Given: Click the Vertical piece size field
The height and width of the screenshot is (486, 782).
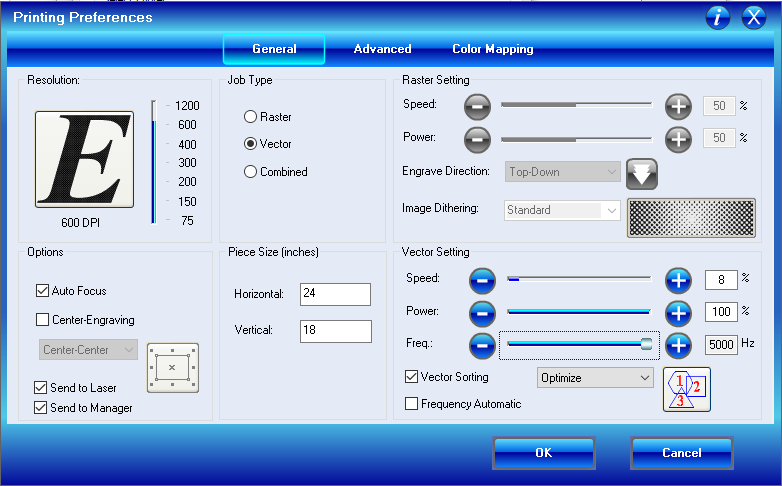Looking at the screenshot, I should [x=336, y=331].
